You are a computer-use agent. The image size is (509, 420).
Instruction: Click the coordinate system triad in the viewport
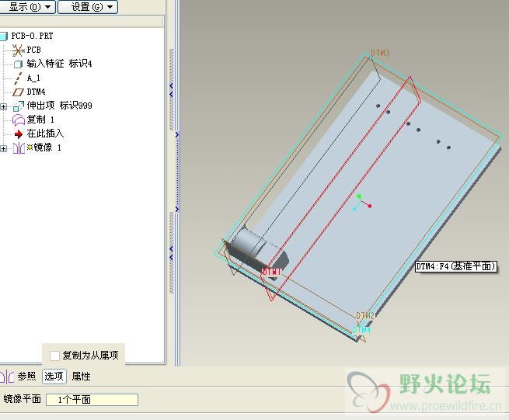(362, 203)
